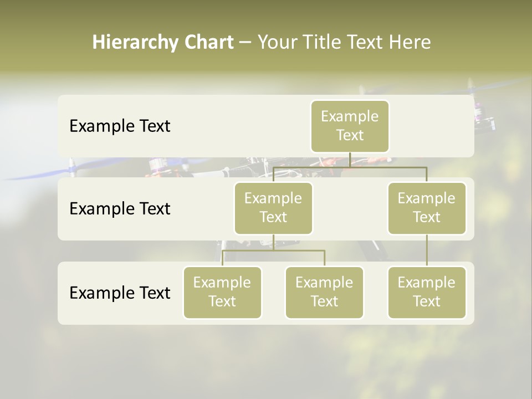Select the top row's "Example Text" label
Image resolution: width=532 pixels, height=399 pixels.
120,126
